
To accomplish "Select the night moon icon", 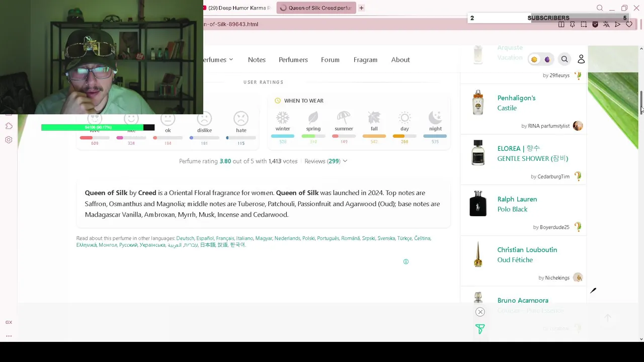I will pyautogui.click(x=435, y=118).
